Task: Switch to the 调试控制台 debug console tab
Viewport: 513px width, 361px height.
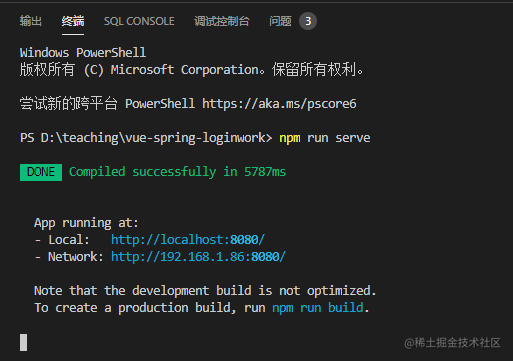Action: 222,21
